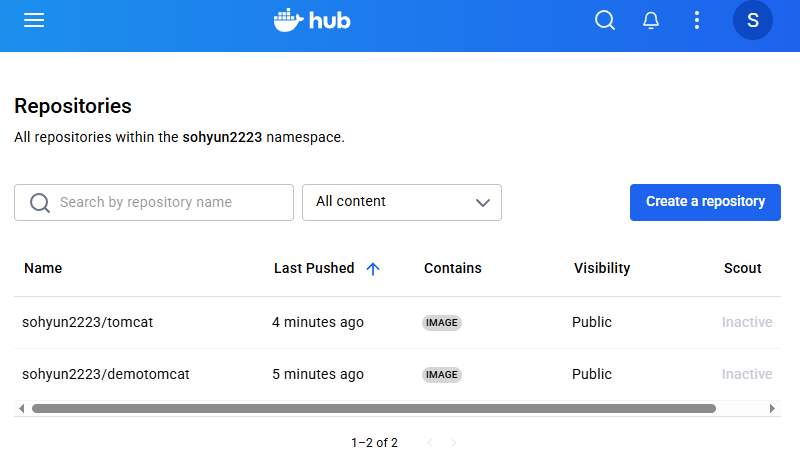Click Create a repository button
This screenshot has height=461, width=800.
pyautogui.click(x=705, y=202)
